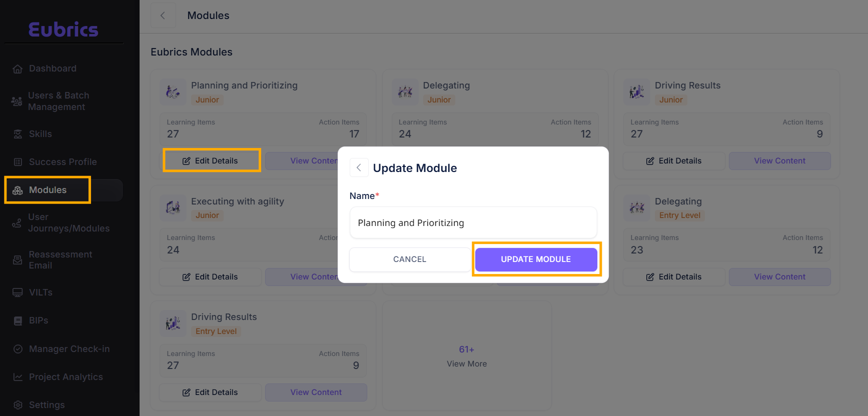View content of Delegating Entry Level module
The height and width of the screenshot is (416, 868).
779,277
